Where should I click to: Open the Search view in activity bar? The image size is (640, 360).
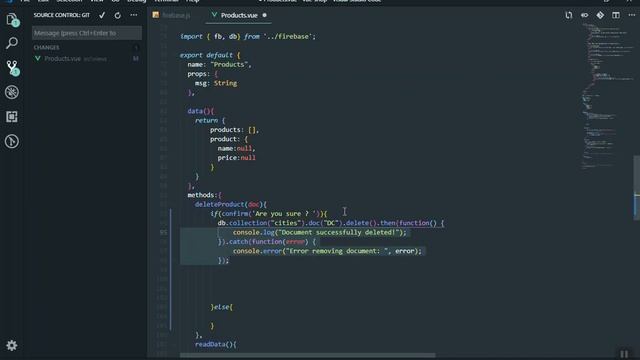point(12,43)
